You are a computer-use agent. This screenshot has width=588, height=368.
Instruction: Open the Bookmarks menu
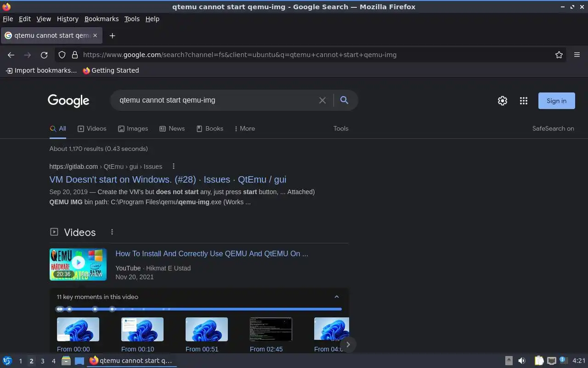click(102, 19)
